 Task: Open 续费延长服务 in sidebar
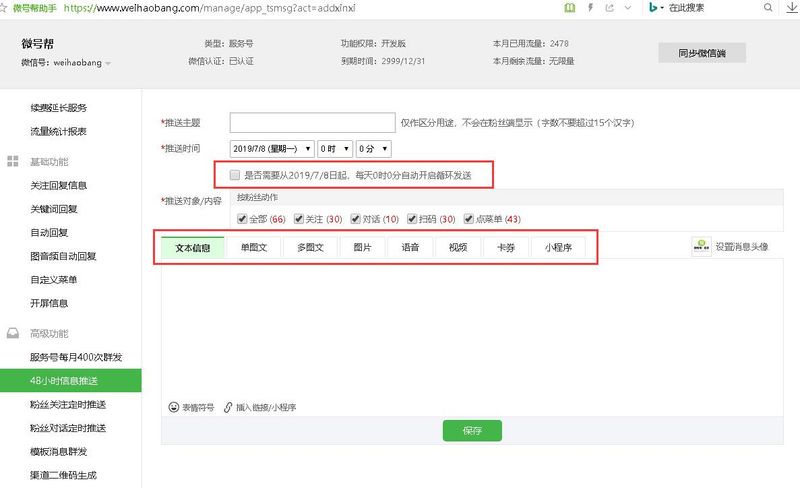click(59, 108)
